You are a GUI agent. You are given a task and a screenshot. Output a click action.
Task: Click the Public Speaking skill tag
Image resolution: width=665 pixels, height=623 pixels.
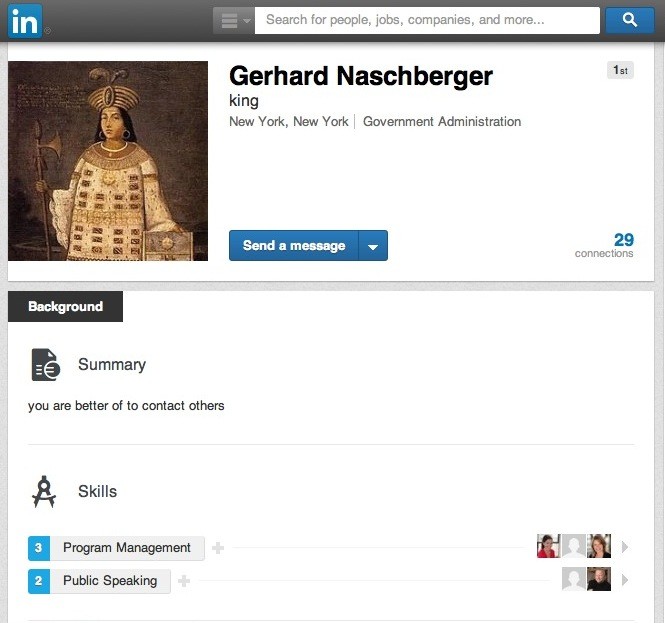[110, 581]
